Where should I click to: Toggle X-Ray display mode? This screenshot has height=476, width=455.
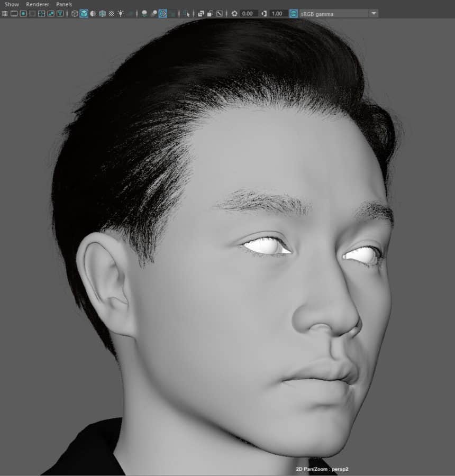coord(201,14)
